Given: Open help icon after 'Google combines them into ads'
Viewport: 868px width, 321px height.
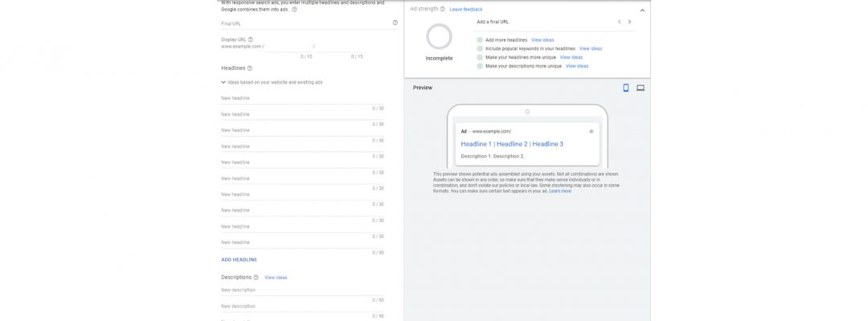Looking at the screenshot, I should pyautogui.click(x=294, y=10).
